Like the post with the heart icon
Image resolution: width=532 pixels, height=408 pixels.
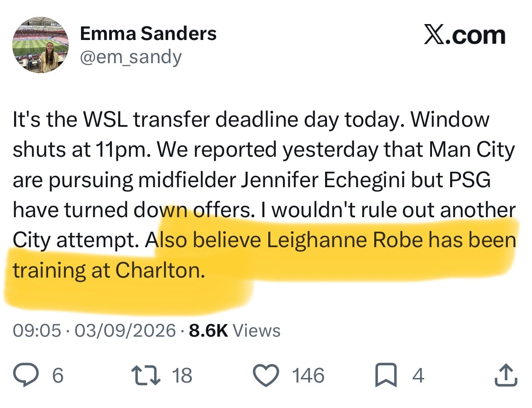tap(266, 375)
